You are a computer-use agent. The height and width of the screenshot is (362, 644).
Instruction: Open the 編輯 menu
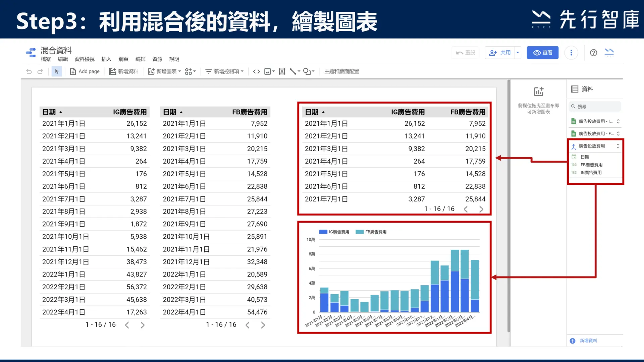point(63,59)
